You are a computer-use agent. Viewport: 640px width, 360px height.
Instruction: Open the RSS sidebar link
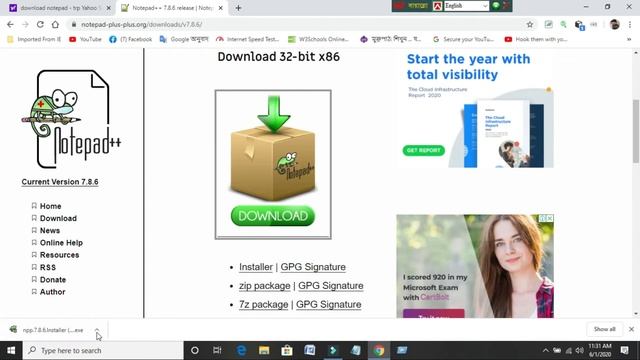coord(48,267)
